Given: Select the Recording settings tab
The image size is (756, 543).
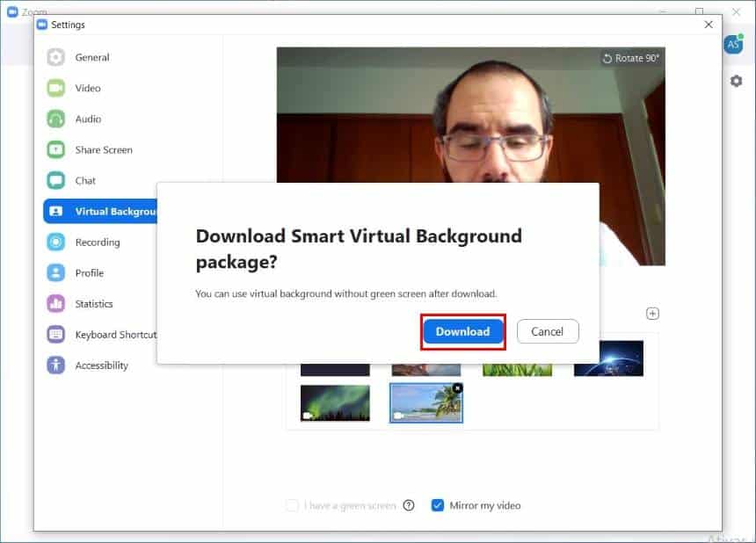Looking at the screenshot, I should (98, 243).
